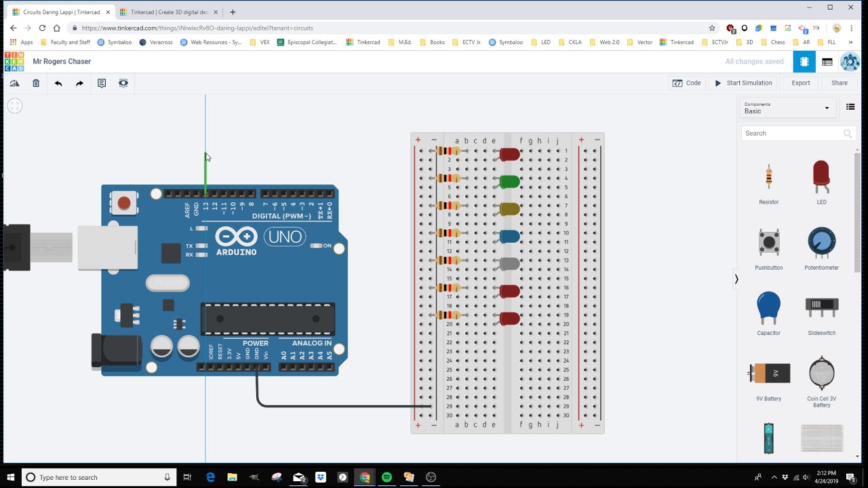Select the Capacitor component
The width and height of the screenshot is (868, 488).
tap(768, 314)
